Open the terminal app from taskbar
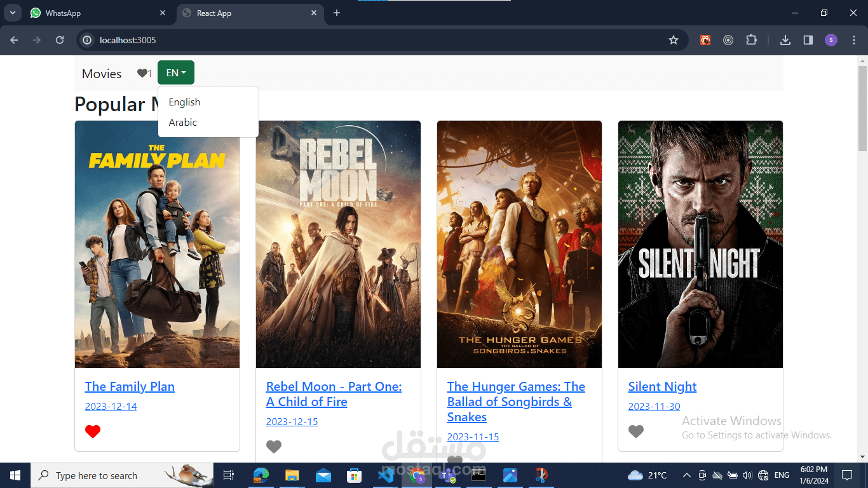This screenshot has height=488, width=868. pyautogui.click(x=478, y=475)
